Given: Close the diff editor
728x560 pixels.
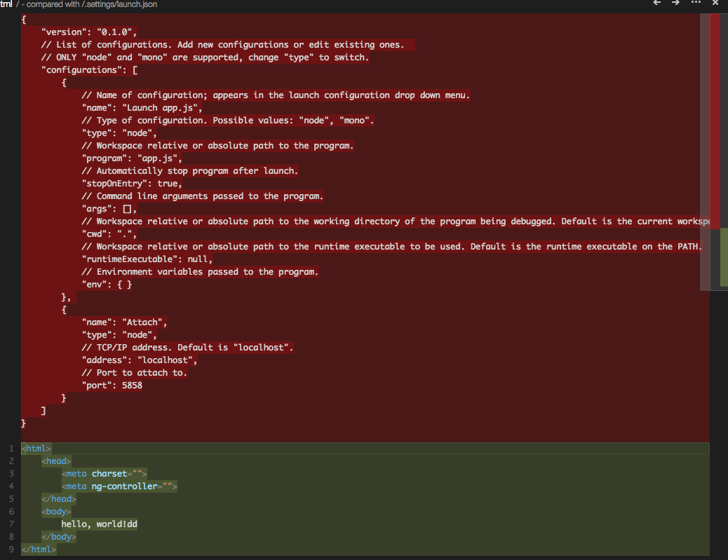Looking at the screenshot, I should (x=715, y=4).
